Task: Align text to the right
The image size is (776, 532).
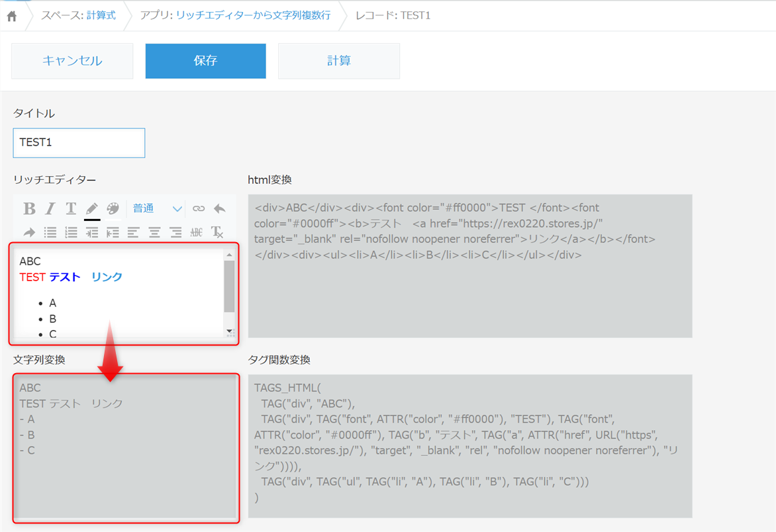Action: coord(175,232)
